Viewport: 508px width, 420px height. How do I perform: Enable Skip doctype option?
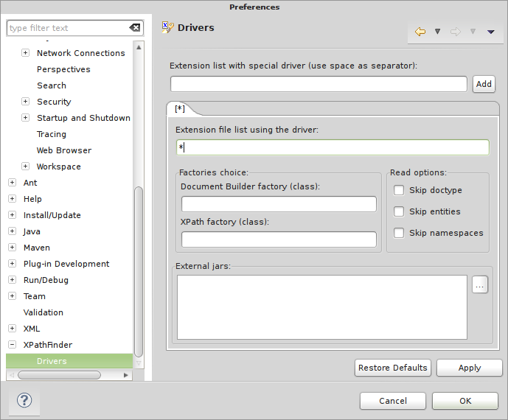pyautogui.click(x=399, y=190)
